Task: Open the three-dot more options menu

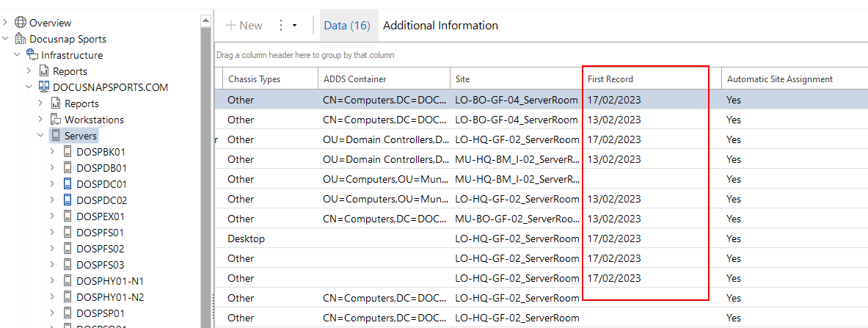Action: pos(281,26)
